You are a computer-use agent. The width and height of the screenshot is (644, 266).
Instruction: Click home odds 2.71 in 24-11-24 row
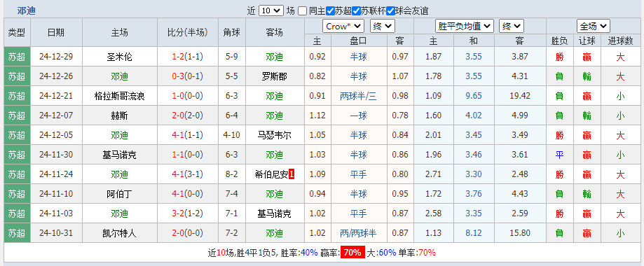pyautogui.click(x=434, y=174)
